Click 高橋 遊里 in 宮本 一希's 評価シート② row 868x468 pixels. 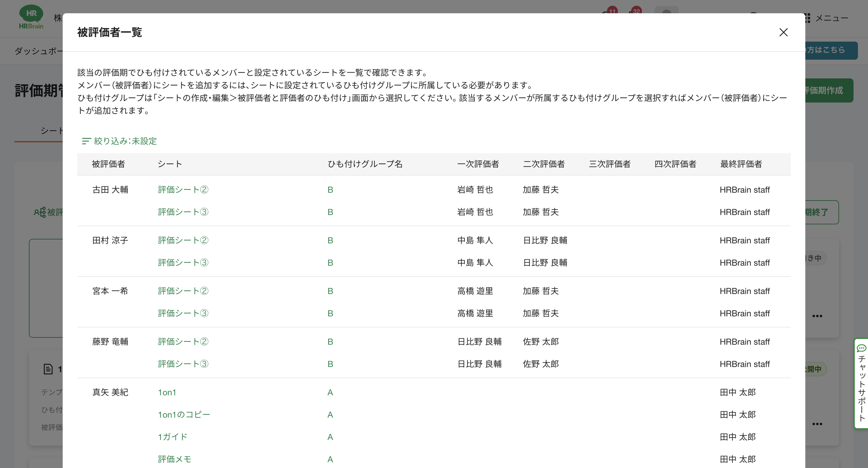(x=475, y=291)
